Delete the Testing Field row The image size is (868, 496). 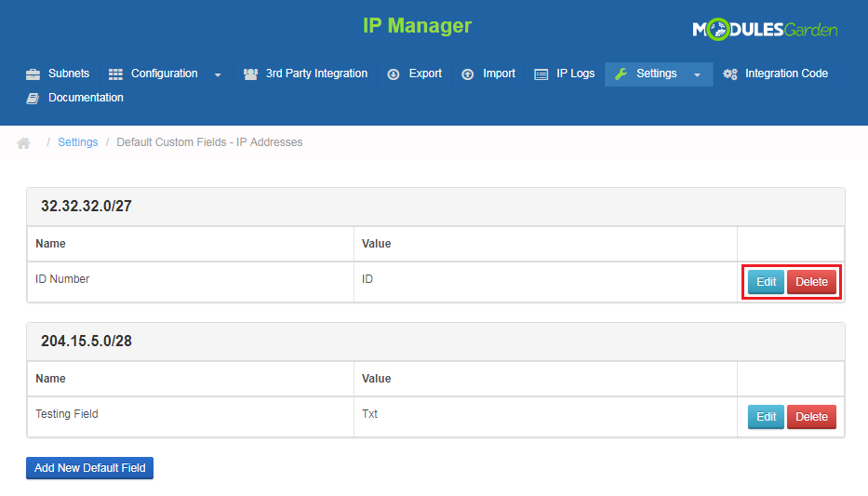pos(811,417)
